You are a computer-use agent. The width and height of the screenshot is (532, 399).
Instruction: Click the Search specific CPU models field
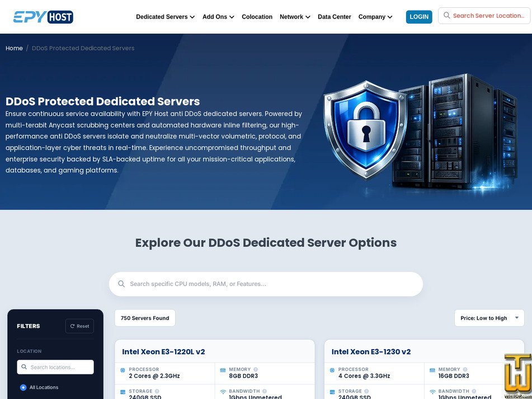point(266,284)
